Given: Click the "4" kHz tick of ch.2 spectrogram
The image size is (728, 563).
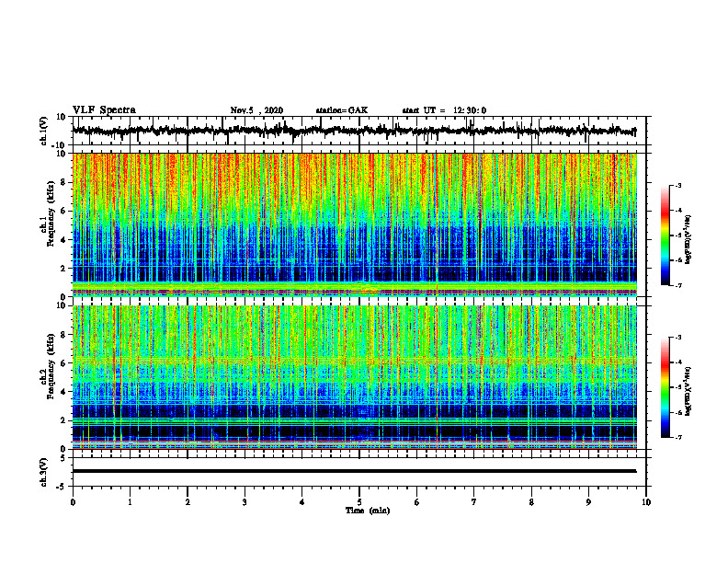Looking at the screenshot, I should [63, 392].
